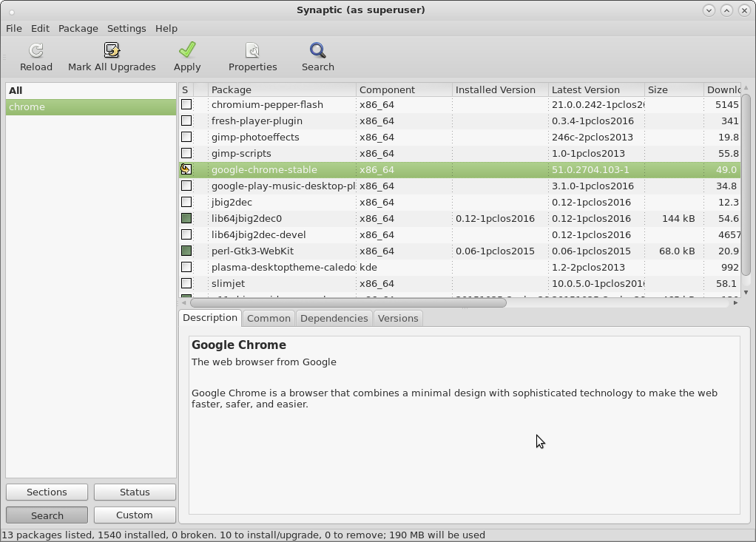This screenshot has height=542, width=756.
Task: Switch to the Versions tab
Action: tap(398, 318)
